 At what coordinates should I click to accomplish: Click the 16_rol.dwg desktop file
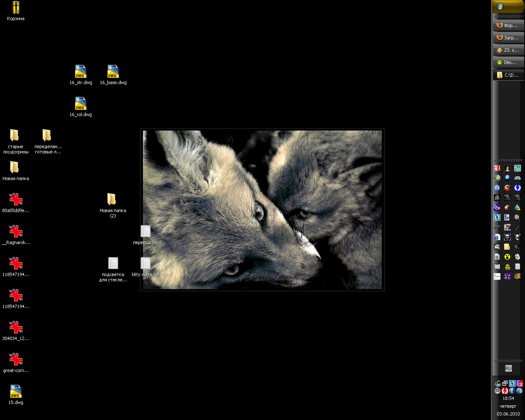pos(80,104)
